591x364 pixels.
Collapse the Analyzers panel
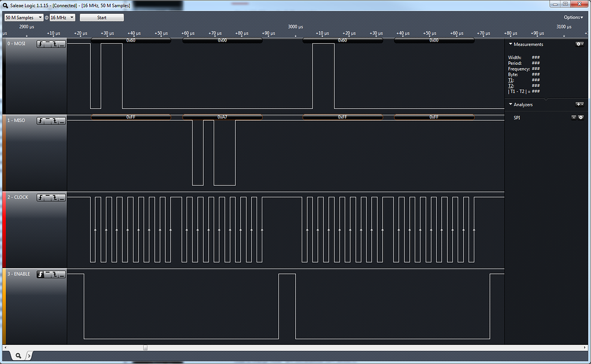click(x=511, y=105)
